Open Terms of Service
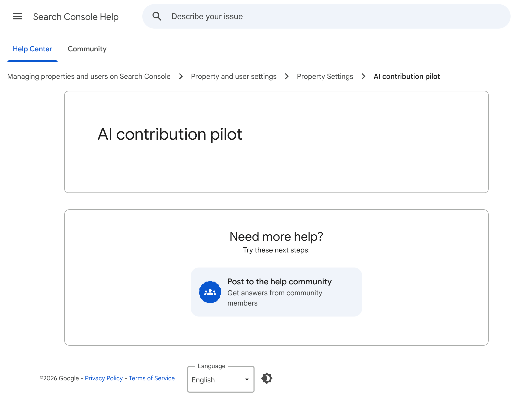The width and height of the screenshot is (532, 412). point(151,378)
